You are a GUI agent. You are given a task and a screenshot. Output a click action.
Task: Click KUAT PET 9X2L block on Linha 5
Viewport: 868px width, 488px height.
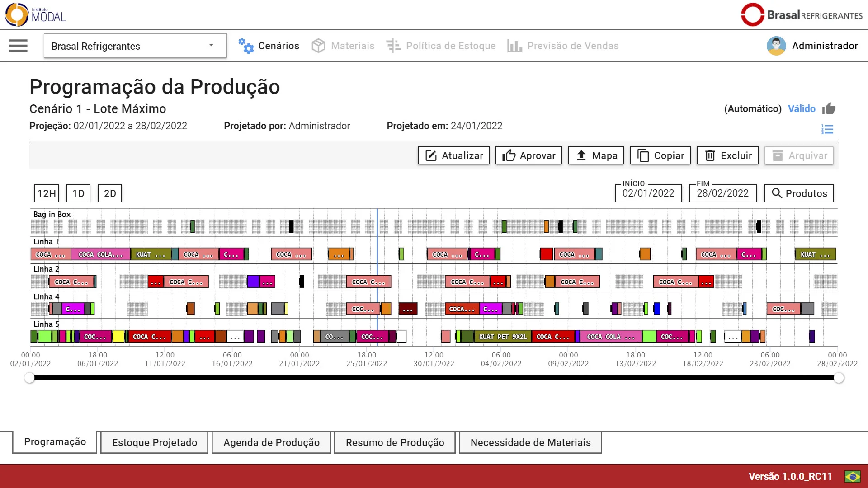point(502,337)
